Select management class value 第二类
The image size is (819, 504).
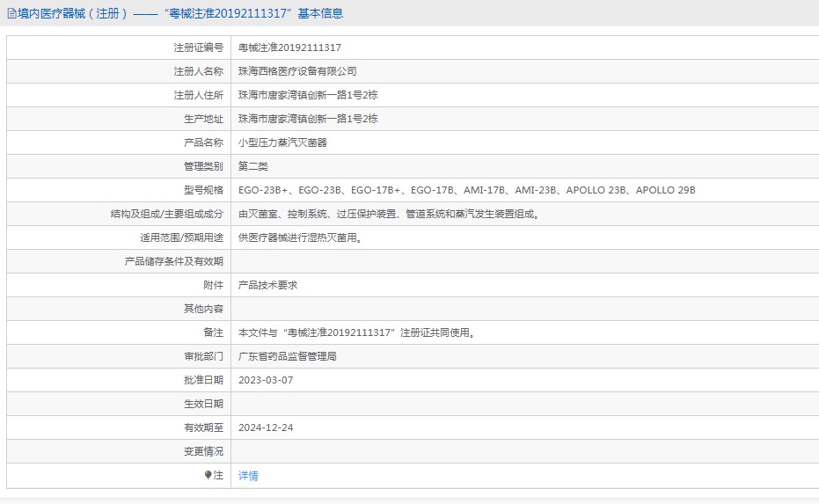(252, 166)
